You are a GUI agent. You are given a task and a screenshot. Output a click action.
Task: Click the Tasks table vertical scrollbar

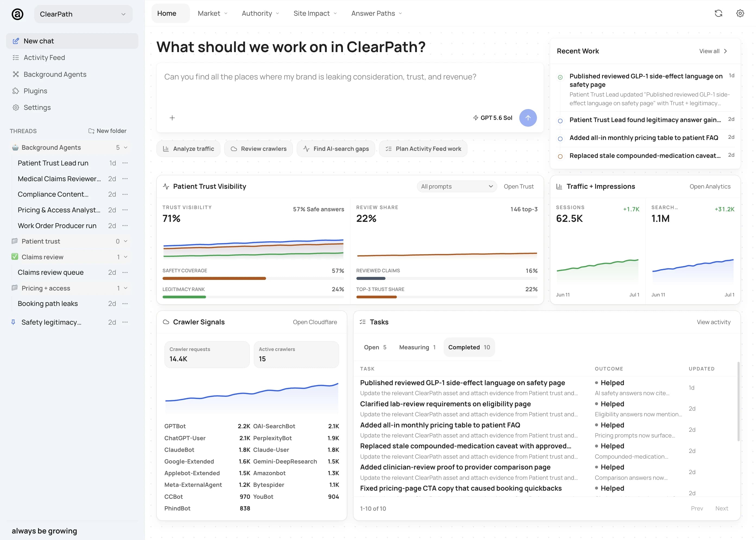(x=739, y=402)
